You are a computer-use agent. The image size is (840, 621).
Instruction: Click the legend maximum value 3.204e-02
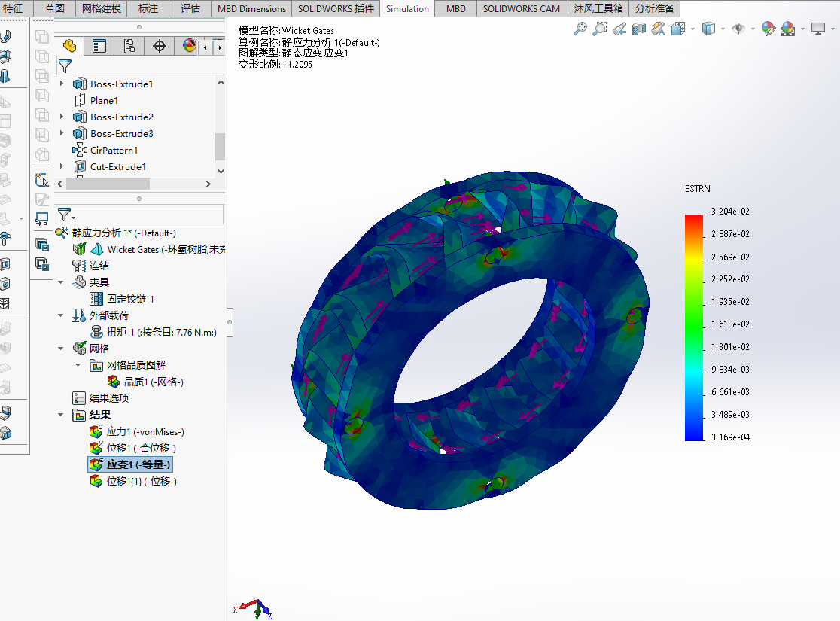pos(730,212)
